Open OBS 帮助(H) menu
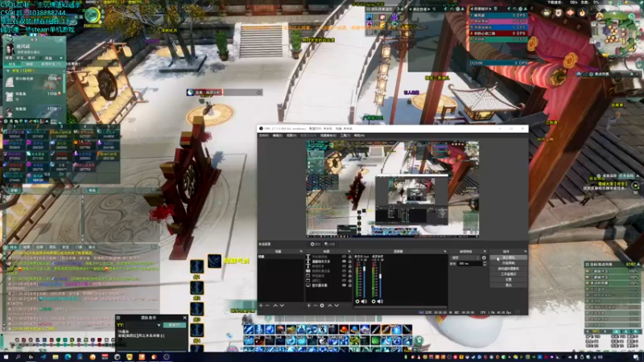The image size is (644, 362). 359,135
